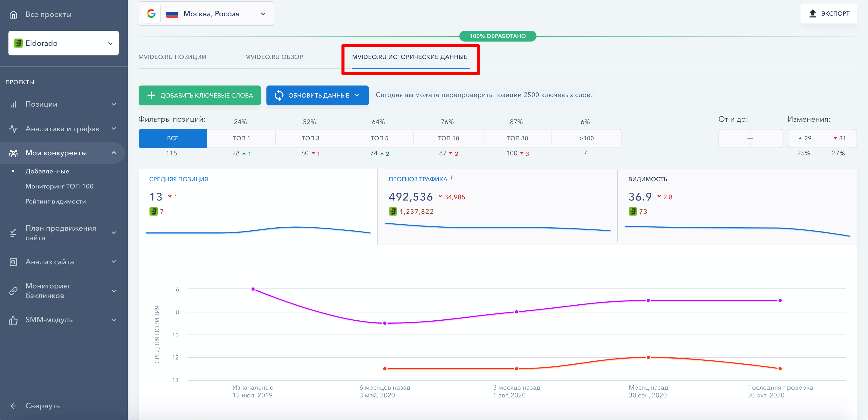Select the Прогноз трафика metric card

click(498, 207)
